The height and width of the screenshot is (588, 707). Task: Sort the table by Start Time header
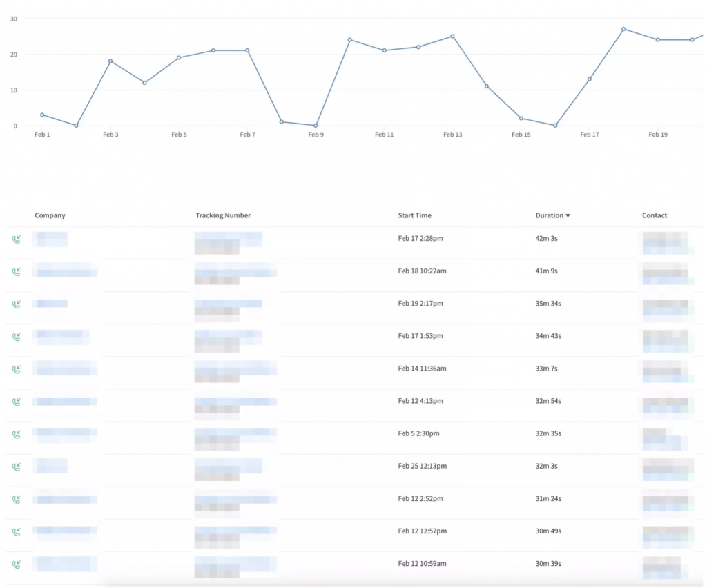click(x=414, y=215)
